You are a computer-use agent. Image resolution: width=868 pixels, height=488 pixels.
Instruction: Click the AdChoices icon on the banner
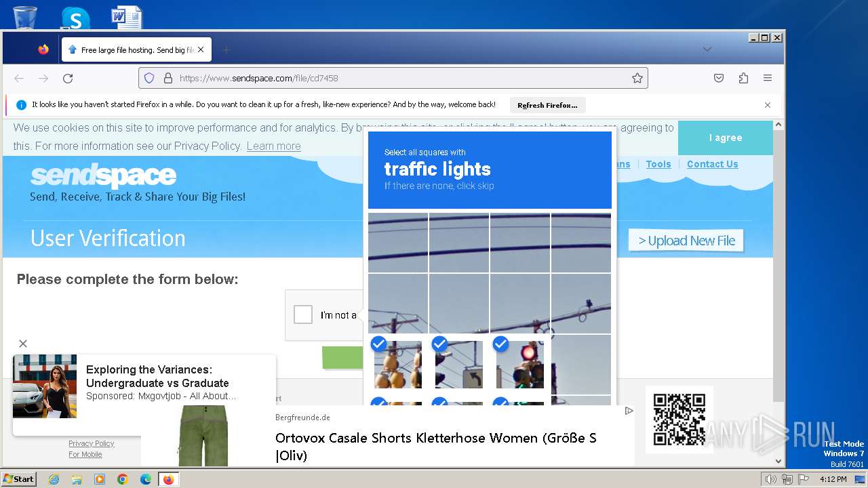click(x=629, y=411)
